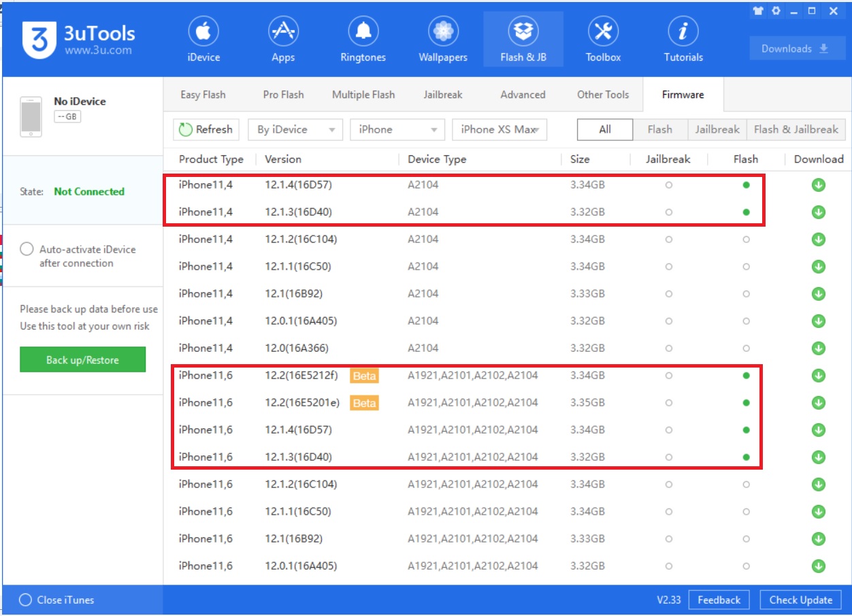Select Flash indicator for iPhone11,6 12.1.4(16D57)
This screenshot has width=852, height=616.
tap(747, 429)
